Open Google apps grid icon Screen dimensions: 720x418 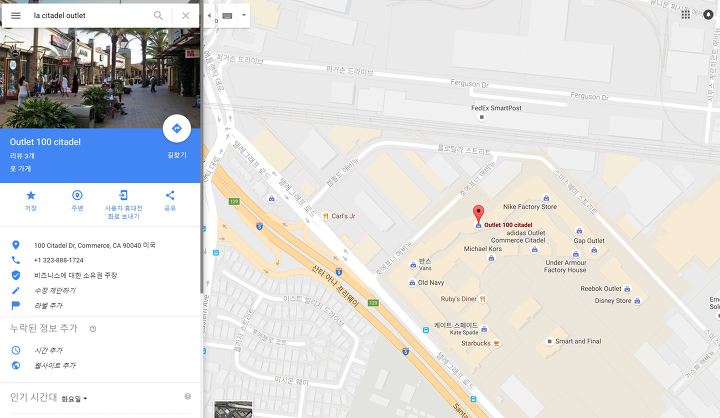686,14
